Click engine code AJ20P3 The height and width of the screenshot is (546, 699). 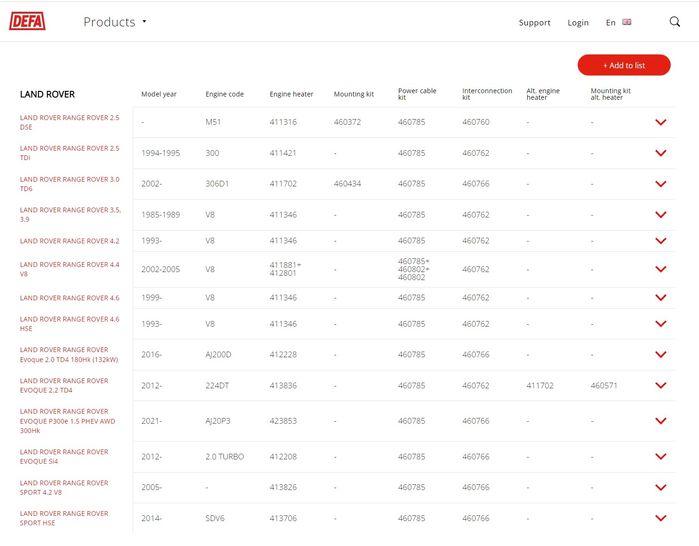click(x=218, y=421)
